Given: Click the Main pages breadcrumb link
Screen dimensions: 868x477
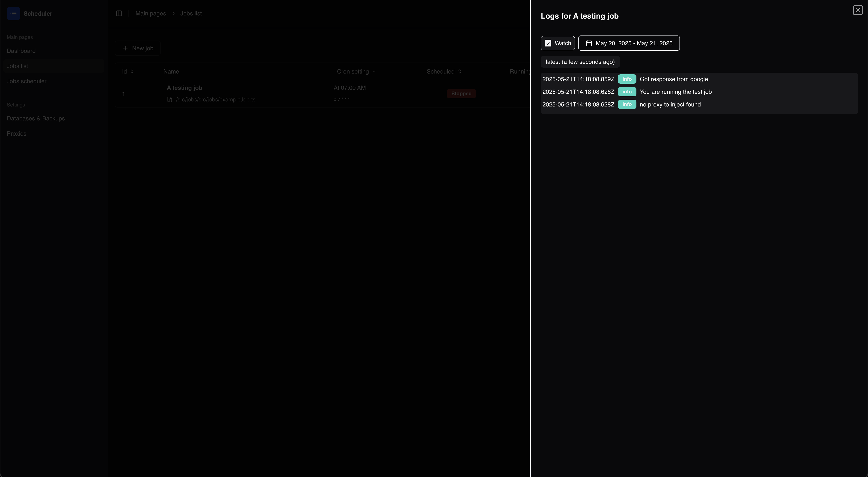Looking at the screenshot, I should click(x=151, y=14).
